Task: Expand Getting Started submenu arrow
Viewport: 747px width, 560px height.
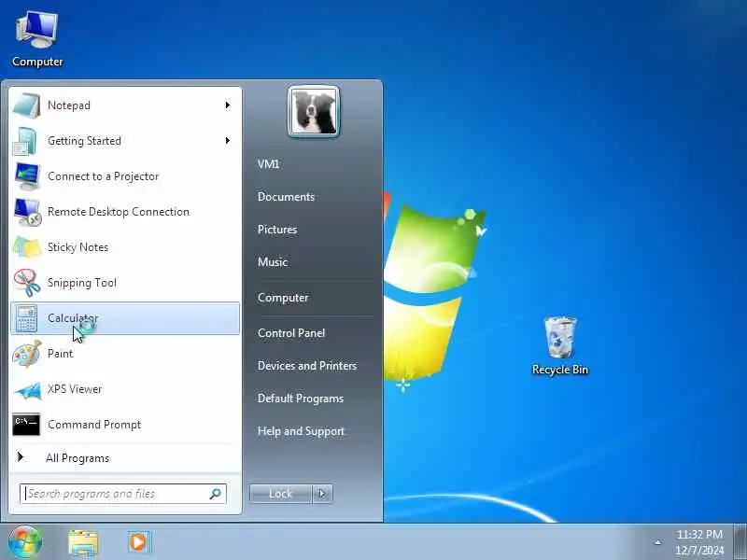Action: [228, 141]
